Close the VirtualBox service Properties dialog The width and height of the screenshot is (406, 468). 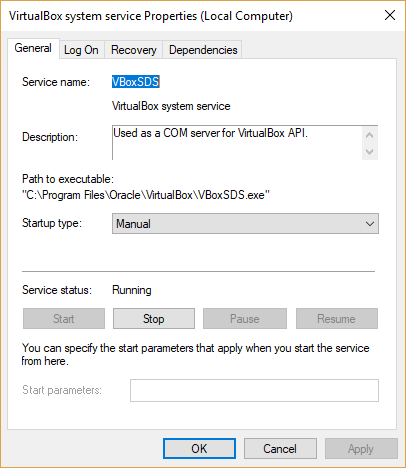pyautogui.click(x=390, y=15)
